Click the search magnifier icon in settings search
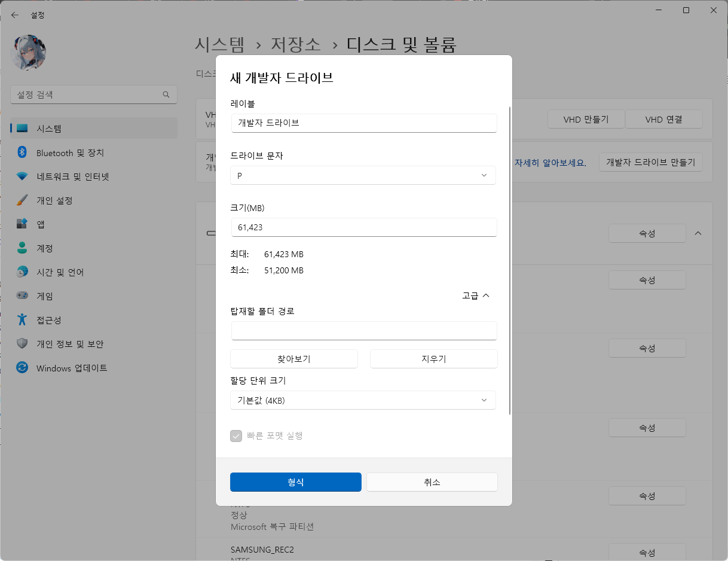This screenshot has width=728, height=561. [166, 94]
